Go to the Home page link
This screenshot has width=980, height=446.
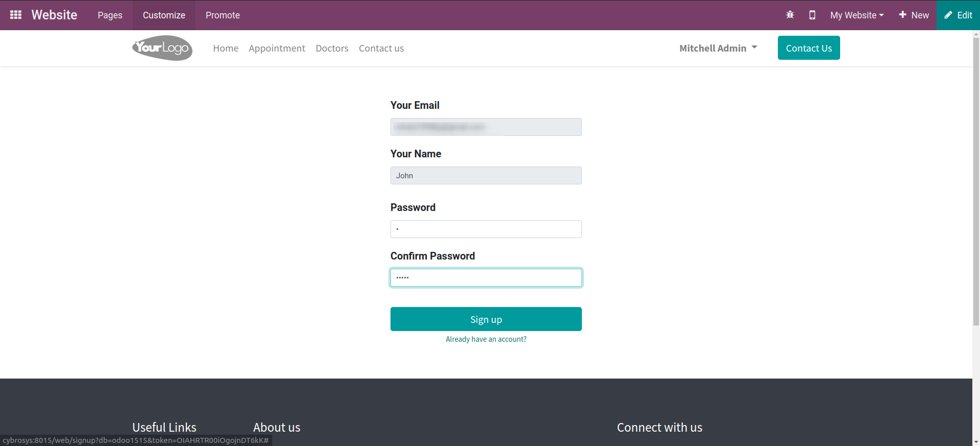tap(226, 48)
